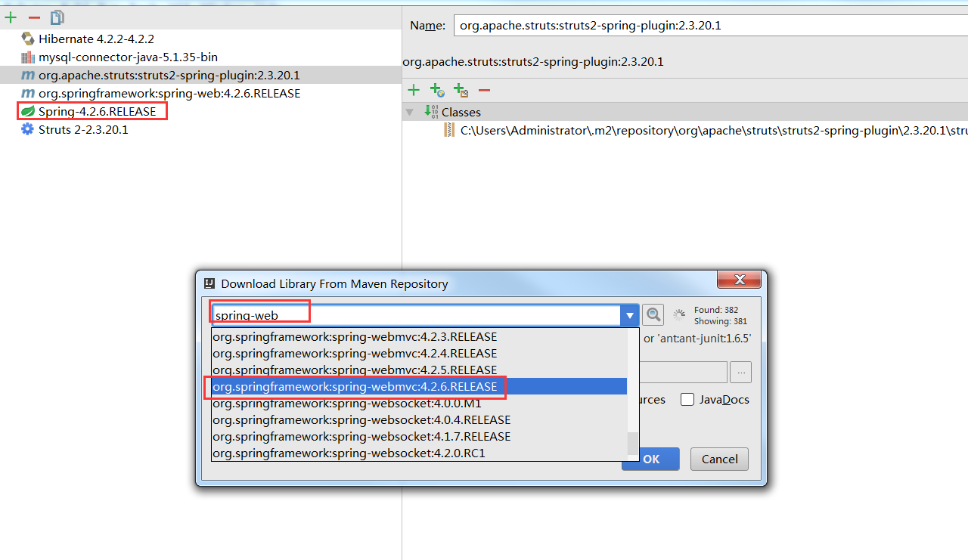Select org.springframework:spring-websocket:4.1.7.RELEASE entry
The width and height of the screenshot is (968, 560).
click(420, 436)
